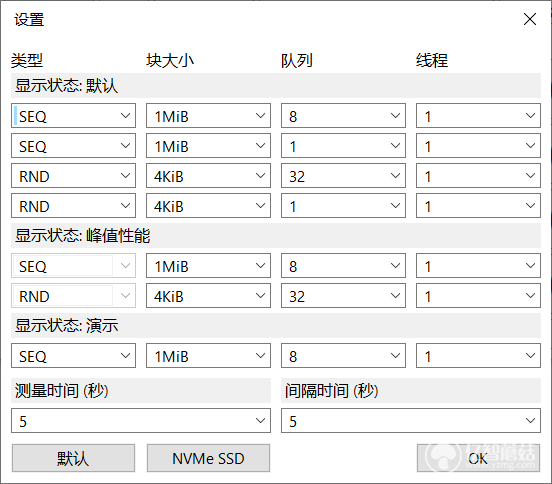Viewport: 552px width, 484px height.
Task: Apply the NVMe SSD preset button
Action: [x=208, y=458]
